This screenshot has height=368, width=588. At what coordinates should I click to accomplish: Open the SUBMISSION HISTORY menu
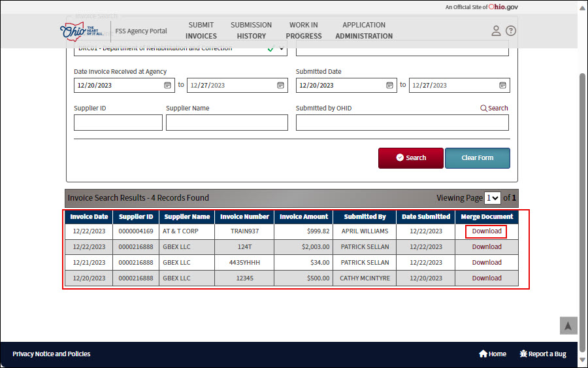(252, 30)
